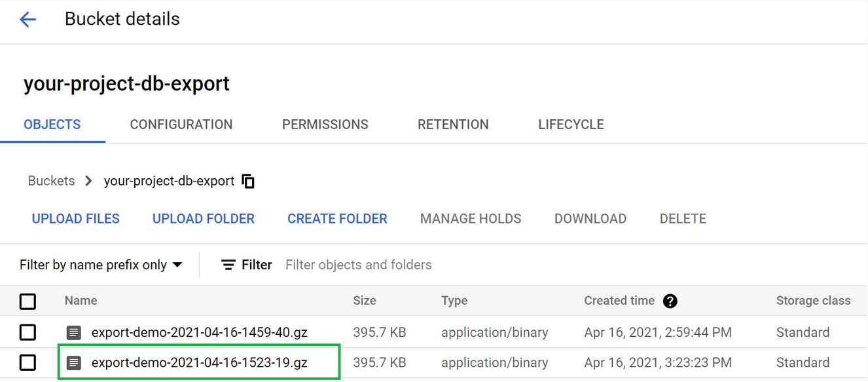
Task: Click the UPLOAD FOLDER button
Action: tap(204, 219)
